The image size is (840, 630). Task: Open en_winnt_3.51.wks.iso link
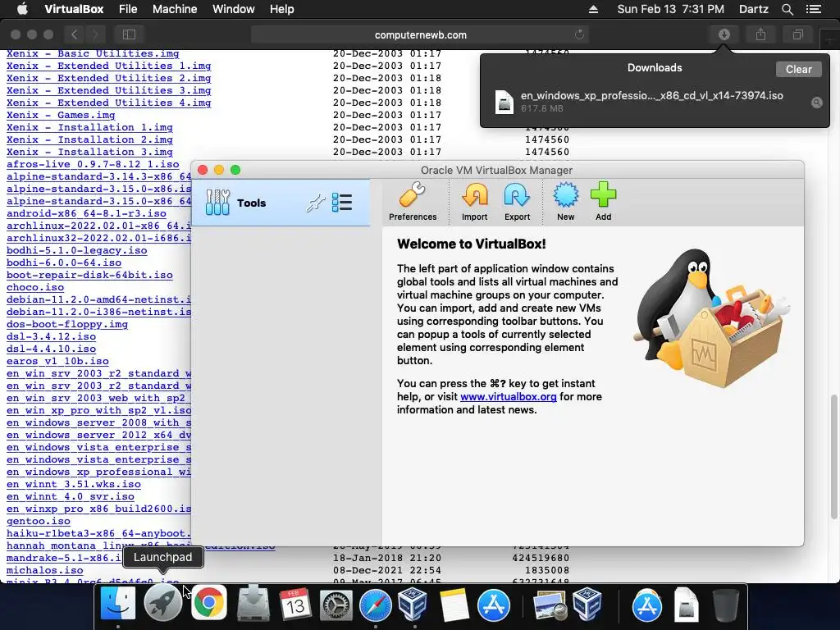click(73, 484)
